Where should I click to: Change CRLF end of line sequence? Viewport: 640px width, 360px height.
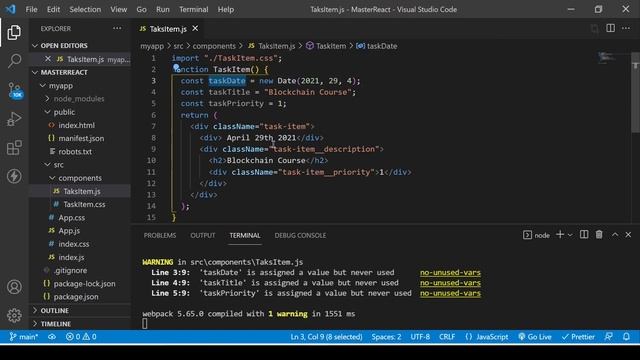[x=447, y=337]
